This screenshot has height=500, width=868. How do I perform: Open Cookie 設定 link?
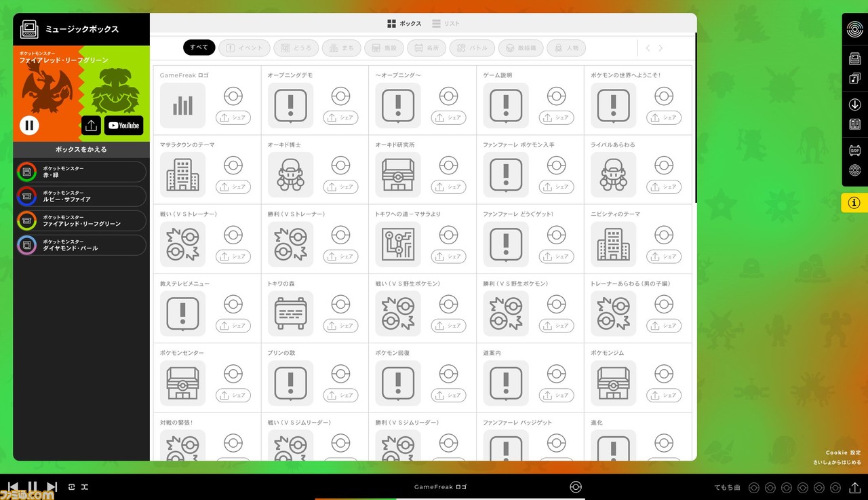click(843, 453)
